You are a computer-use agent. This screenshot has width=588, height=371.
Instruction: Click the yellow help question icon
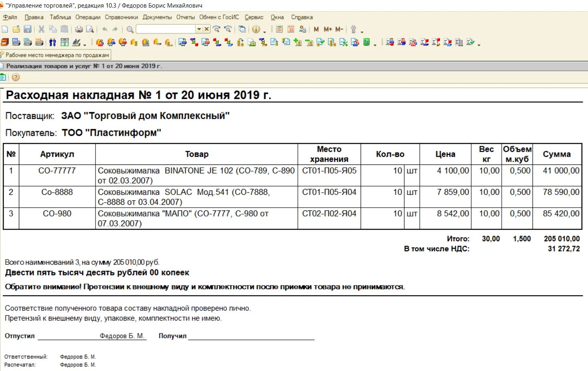click(16, 77)
